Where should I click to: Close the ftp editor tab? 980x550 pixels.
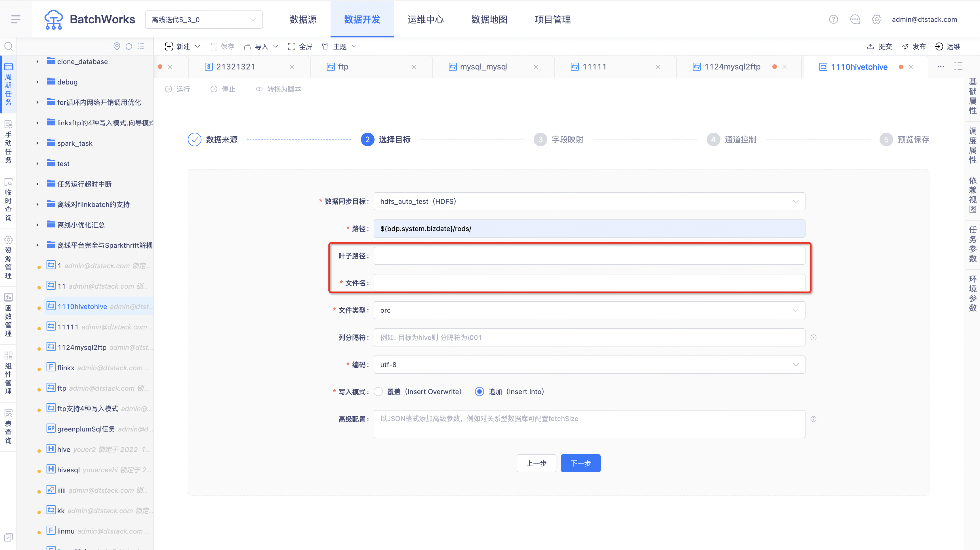[413, 67]
